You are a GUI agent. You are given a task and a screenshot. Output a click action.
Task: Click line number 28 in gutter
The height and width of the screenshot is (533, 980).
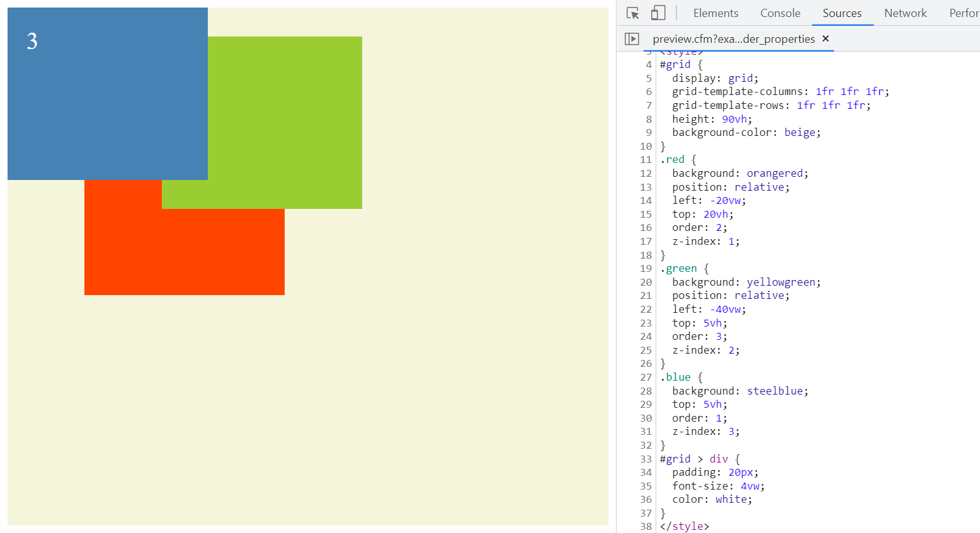point(646,391)
